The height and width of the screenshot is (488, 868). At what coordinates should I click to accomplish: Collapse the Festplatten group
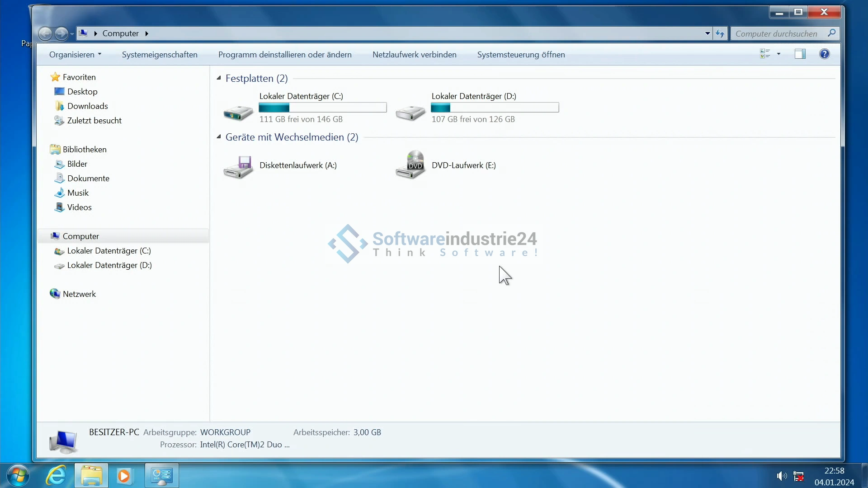[x=219, y=78]
